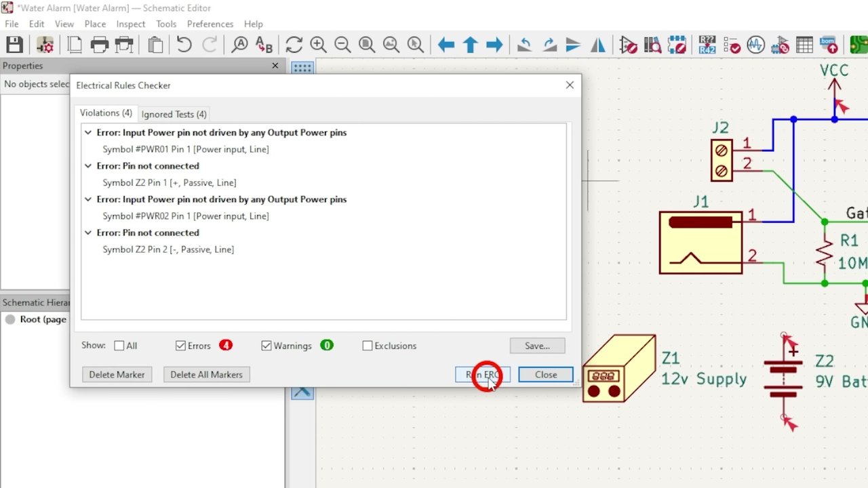This screenshot has width=868, height=488.
Task: Click the Delete Marker button
Action: point(117,374)
